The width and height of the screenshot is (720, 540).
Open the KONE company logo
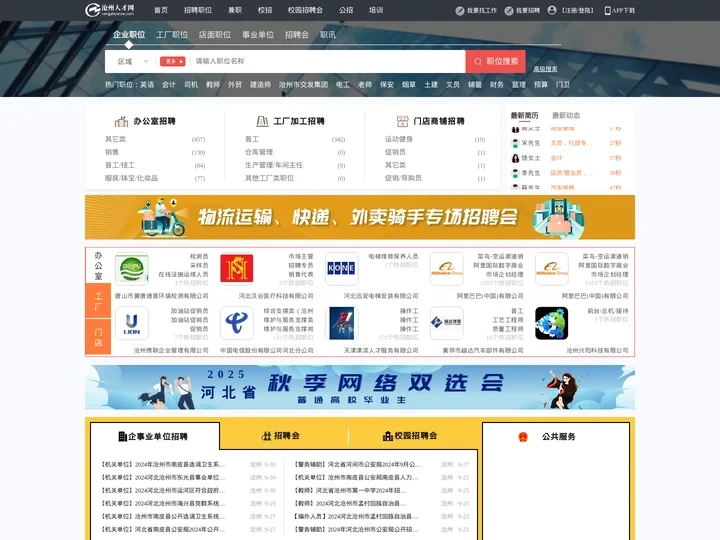341,269
